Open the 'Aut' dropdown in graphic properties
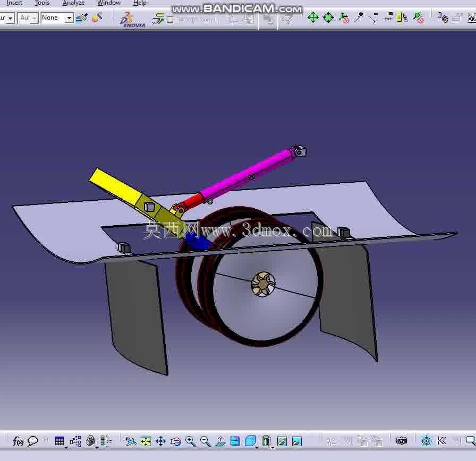The height and width of the screenshot is (461, 476). click(28, 18)
